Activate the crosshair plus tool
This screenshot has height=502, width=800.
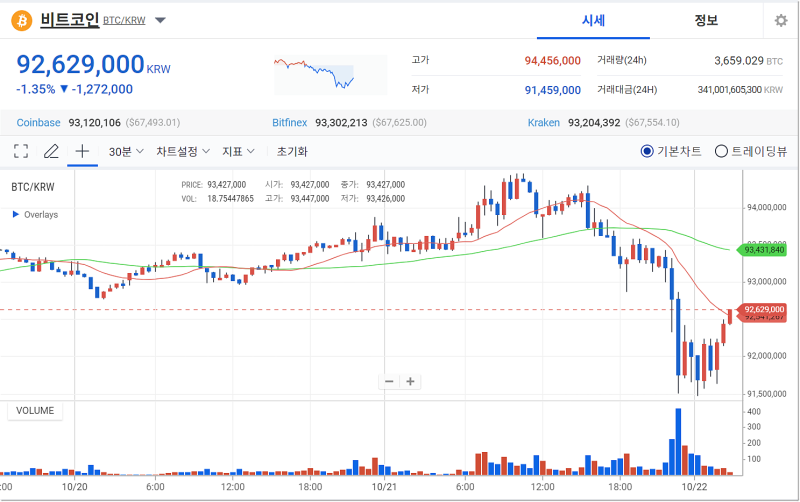coord(82,151)
